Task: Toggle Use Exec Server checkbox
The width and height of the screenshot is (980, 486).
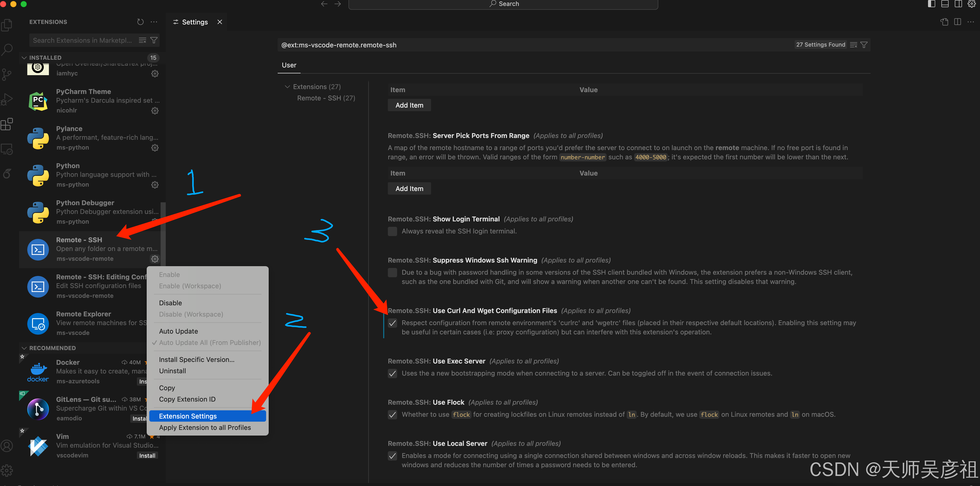Action: (x=392, y=373)
